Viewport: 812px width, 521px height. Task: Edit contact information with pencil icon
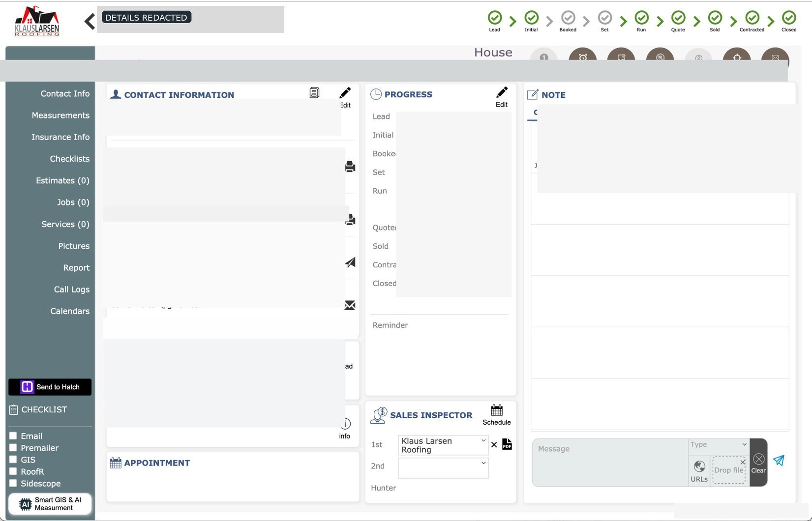pyautogui.click(x=345, y=92)
